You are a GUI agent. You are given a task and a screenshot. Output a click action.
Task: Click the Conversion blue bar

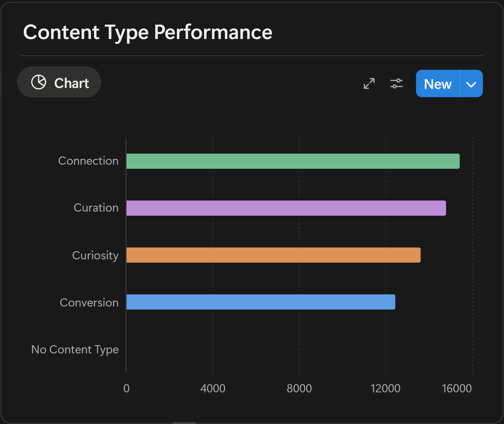pos(260,303)
